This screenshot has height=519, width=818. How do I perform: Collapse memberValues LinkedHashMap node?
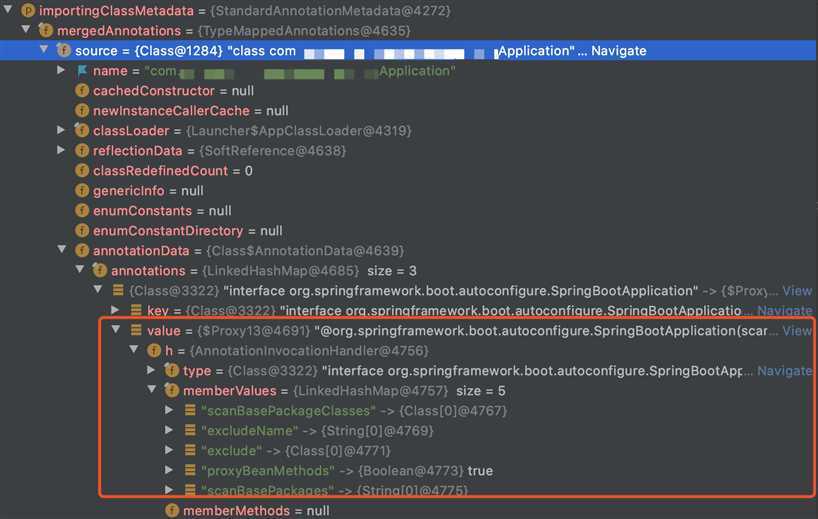coord(152,389)
